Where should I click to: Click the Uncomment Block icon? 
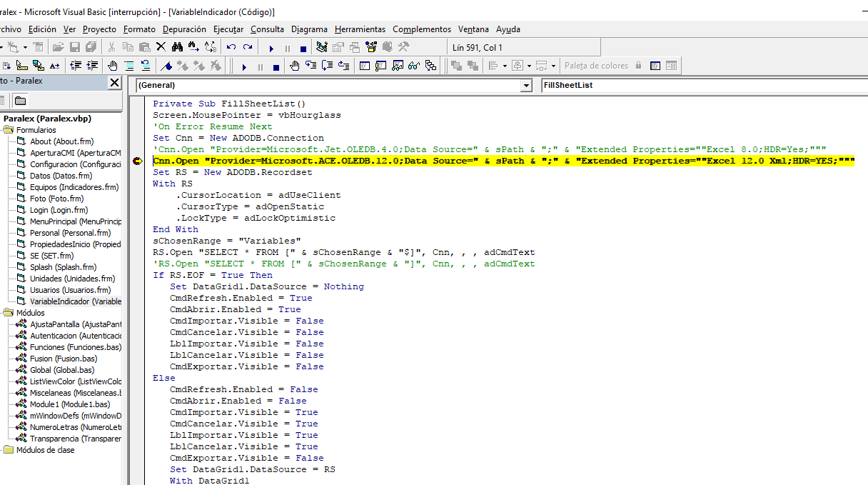tap(146, 66)
